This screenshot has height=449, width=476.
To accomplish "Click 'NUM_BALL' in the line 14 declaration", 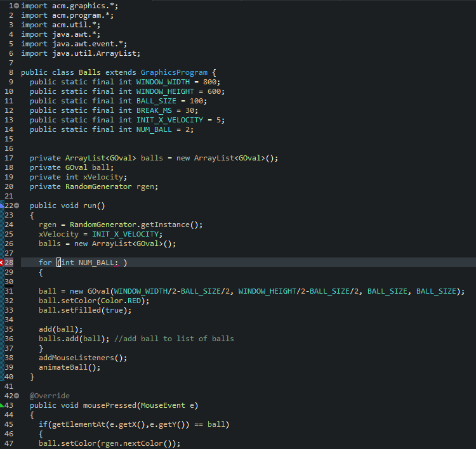I will (x=154, y=129).
